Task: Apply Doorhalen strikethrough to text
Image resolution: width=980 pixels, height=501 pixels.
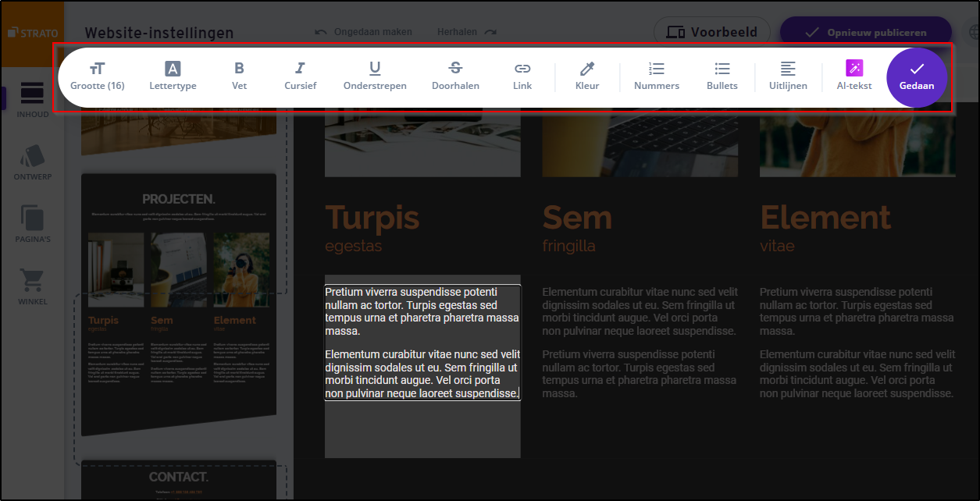Action: pos(455,76)
